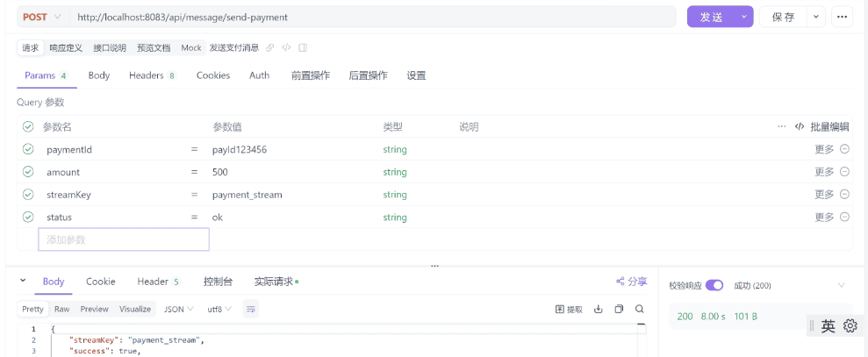
Task: Open the 设置 tab
Action: click(416, 75)
